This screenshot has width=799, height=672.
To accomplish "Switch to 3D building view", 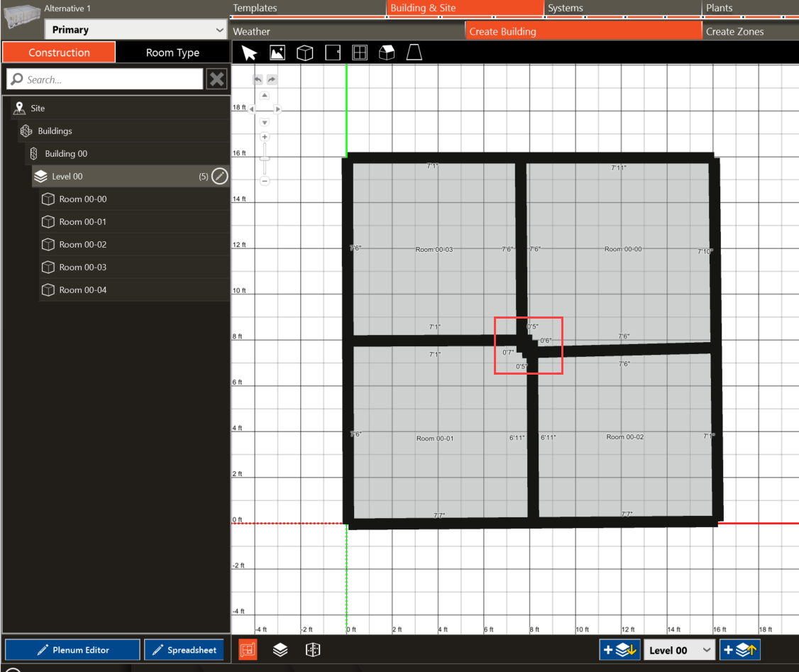I will click(x=313, y=649).
